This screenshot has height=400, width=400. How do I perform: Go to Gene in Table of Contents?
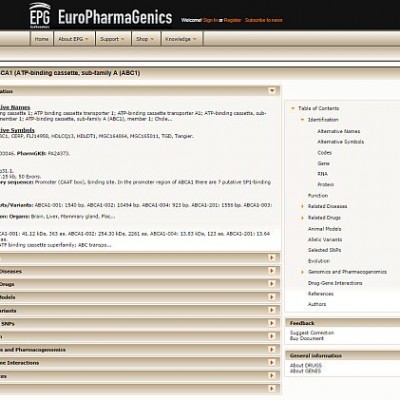pyautogui.click(x=323, y=163)
